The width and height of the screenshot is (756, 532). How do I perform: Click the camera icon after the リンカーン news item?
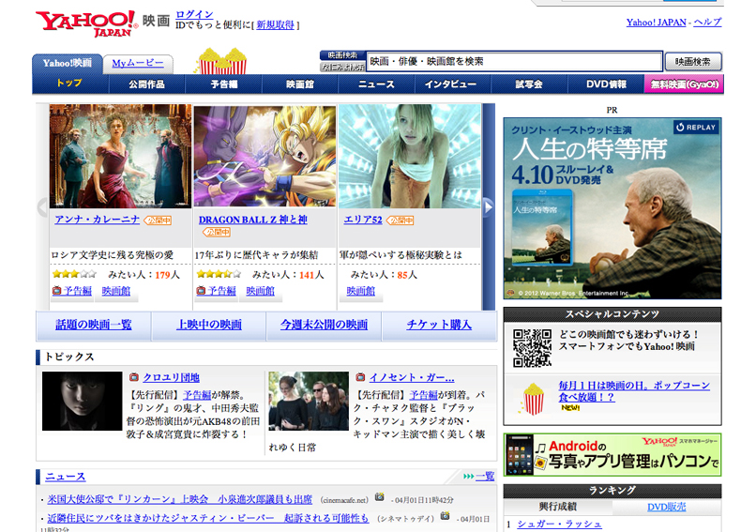pos(379,497)
